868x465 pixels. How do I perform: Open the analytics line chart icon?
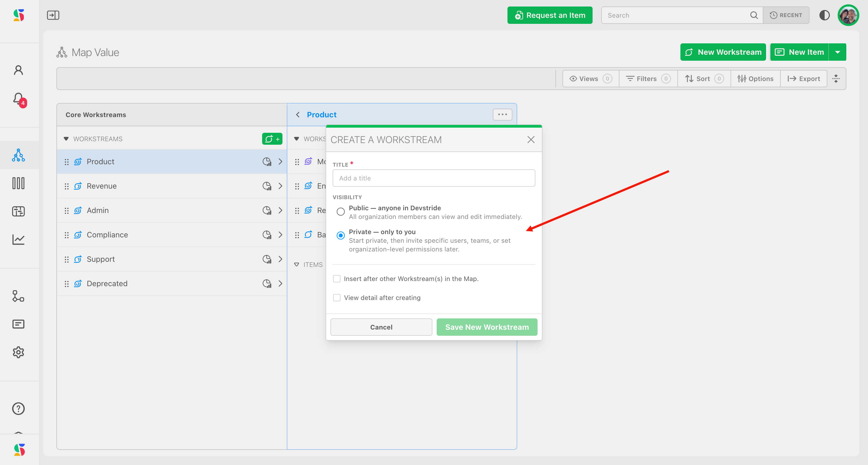pos(18,239)
